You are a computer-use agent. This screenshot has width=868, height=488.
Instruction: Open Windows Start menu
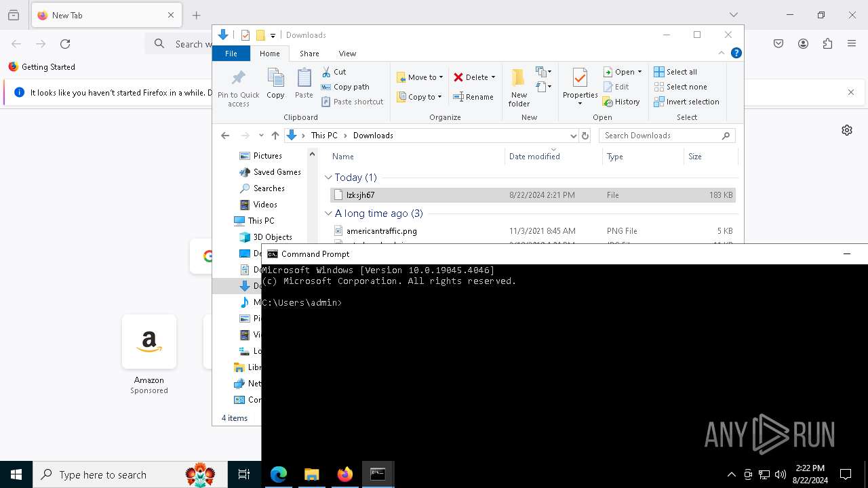point(16,474)
